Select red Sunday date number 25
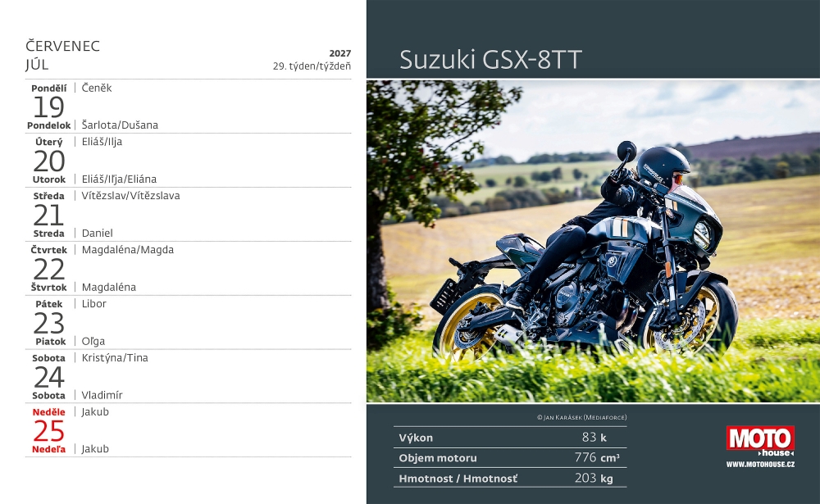This screenshot has width=820, height=504. point(48,430)
